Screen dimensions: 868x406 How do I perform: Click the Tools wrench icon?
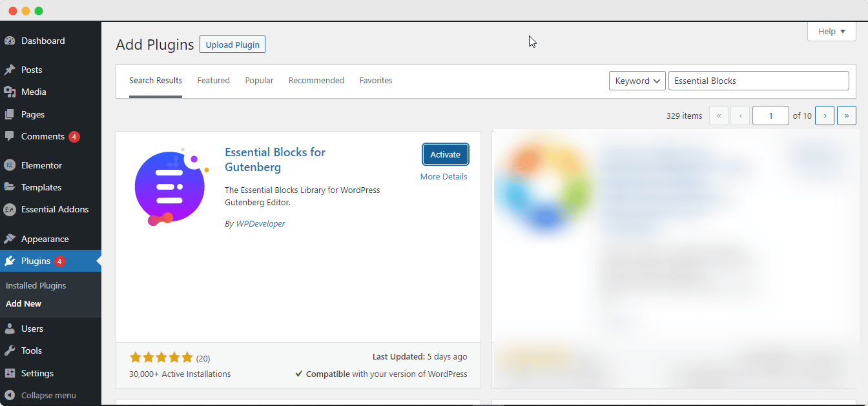click(x=10, y=350)
